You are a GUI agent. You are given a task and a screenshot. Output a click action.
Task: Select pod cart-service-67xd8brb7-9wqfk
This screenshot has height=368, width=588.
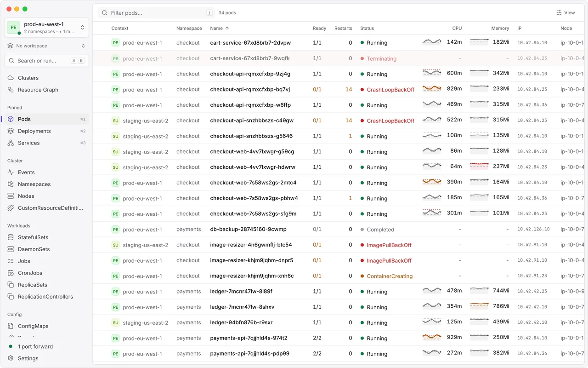pos(250,58)
